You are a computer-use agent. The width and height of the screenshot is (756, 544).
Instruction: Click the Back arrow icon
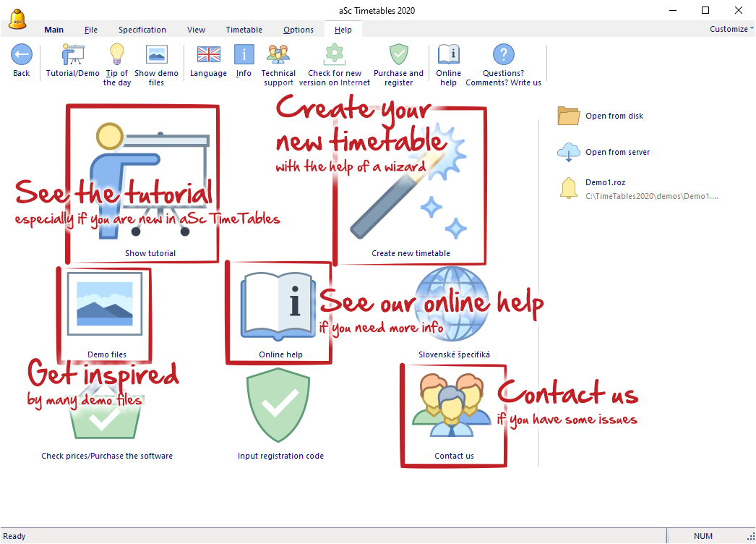click(x=21, y=54)
